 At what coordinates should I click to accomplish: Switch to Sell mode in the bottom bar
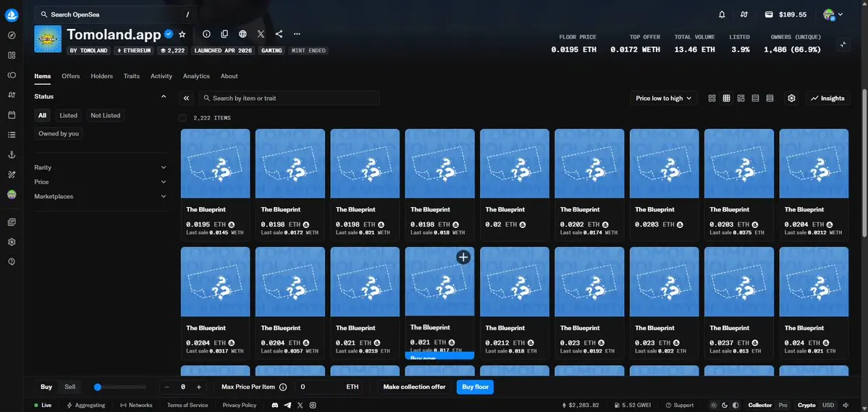pyautogui.click(x=69, y=387)
